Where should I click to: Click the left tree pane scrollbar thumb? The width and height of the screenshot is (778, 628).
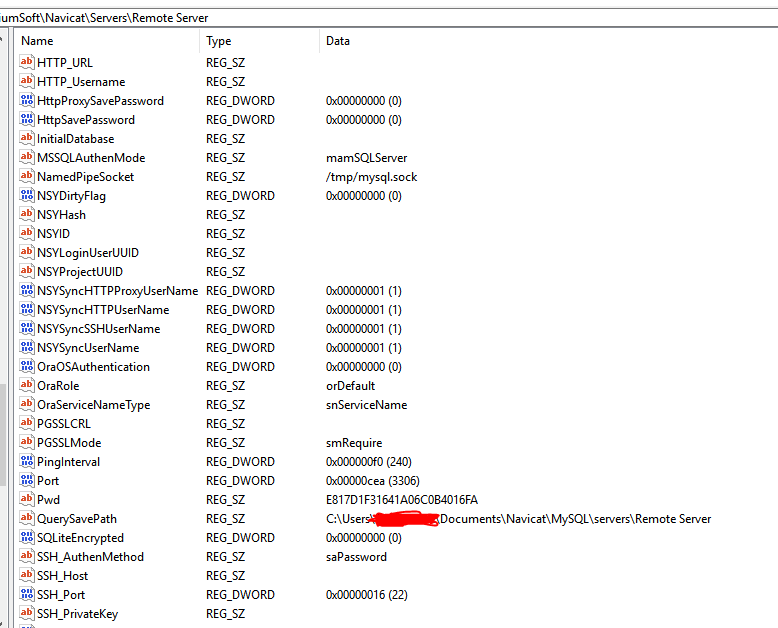pyautogui.click(x=2, y=435)
